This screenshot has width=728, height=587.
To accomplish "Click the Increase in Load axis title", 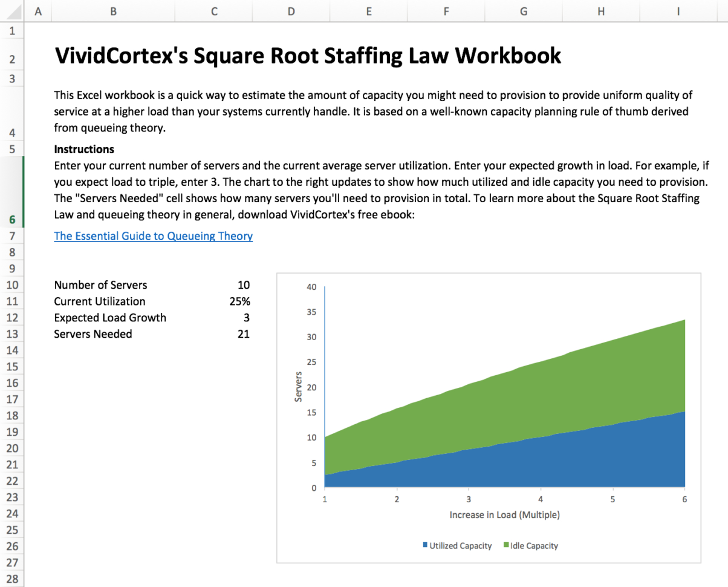I will [x=504, y=514].
